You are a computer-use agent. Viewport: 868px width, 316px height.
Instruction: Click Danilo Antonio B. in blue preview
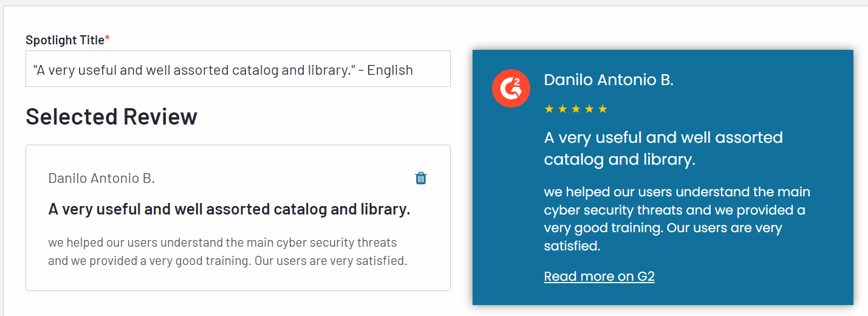tap(609, 80)
